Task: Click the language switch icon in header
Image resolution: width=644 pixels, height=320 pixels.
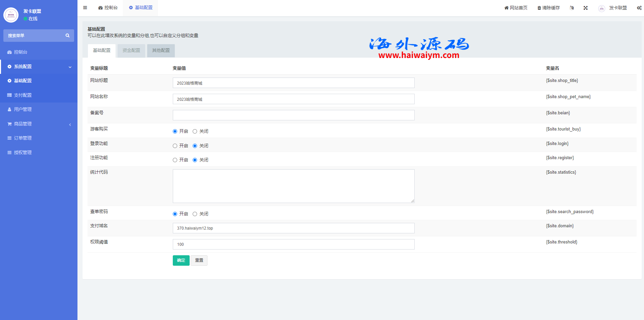Action: pos(572,8)
